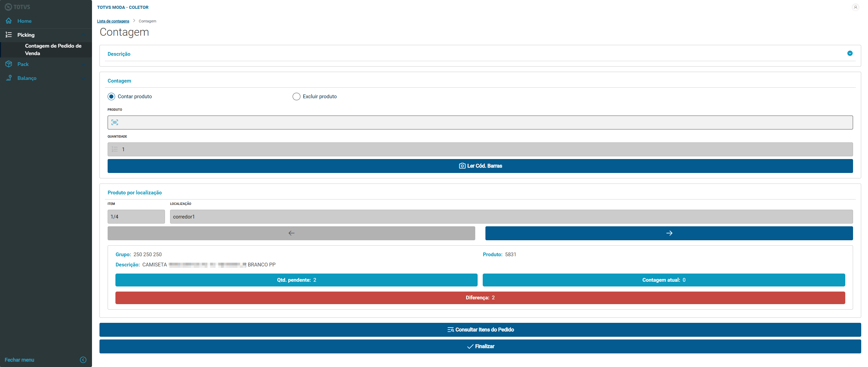The width and height of the screenshot is (868, 367).
Task: Click the Finalizar button
Action: point(480,346)
